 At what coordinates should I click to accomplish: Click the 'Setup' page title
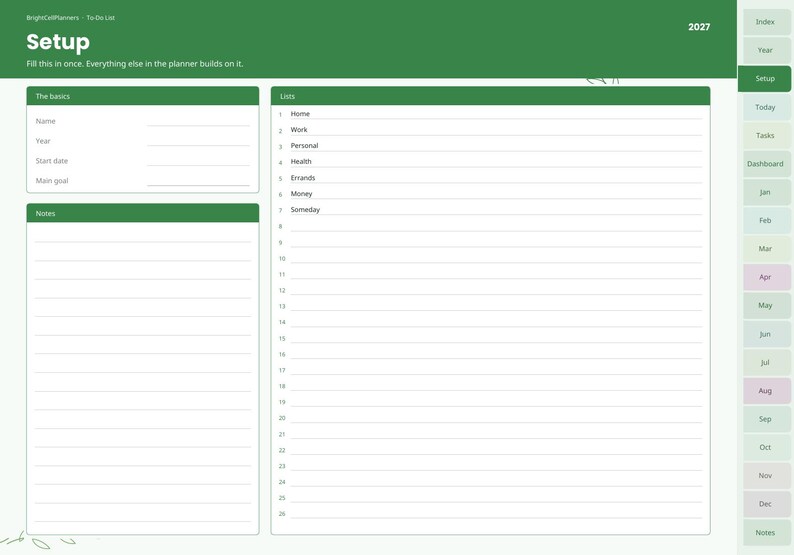pyautogui.click(x=58, y=42)
